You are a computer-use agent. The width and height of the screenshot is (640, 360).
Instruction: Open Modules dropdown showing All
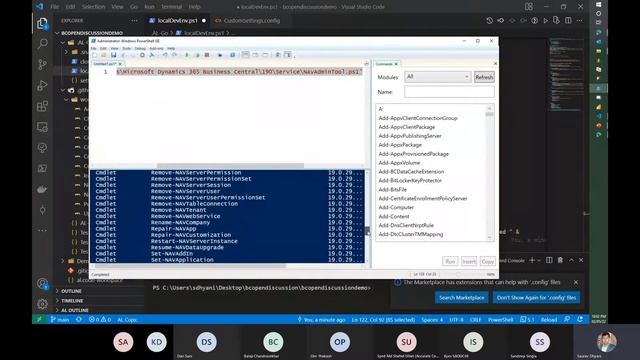coord(438,77)
